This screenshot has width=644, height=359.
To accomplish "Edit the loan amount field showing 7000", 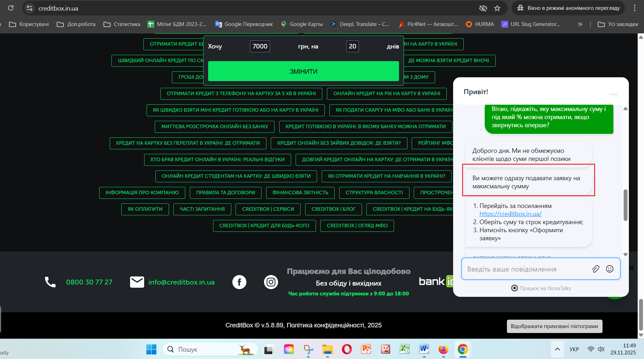I will coord(260,46).
